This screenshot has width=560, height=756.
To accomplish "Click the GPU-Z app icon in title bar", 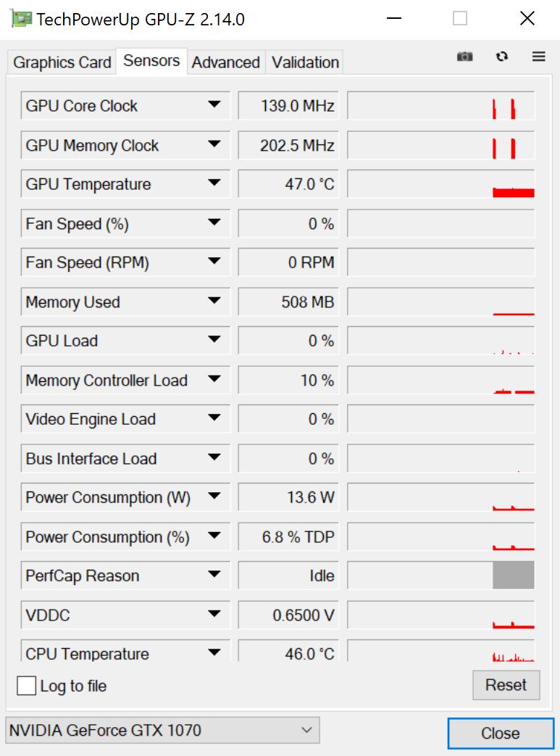I will pos(22,19).
